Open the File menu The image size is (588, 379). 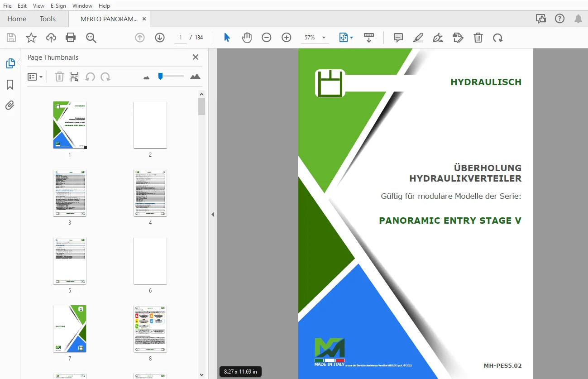[8, 5]
